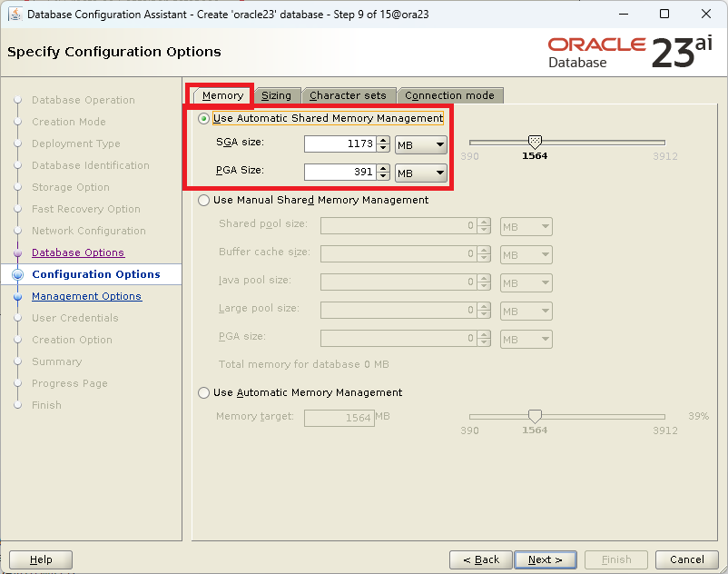Click the Memory target field
The image size is (728, 574).
[339, 418]
